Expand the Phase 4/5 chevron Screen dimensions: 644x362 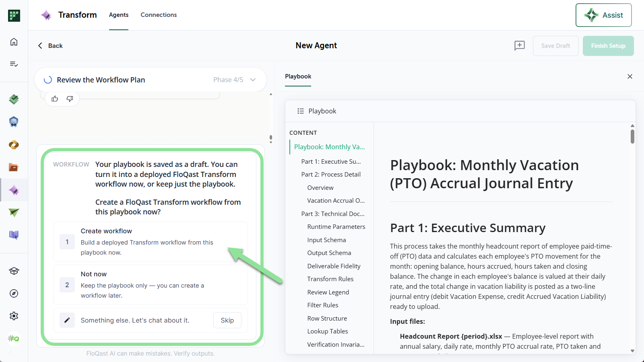coord(253,80)
